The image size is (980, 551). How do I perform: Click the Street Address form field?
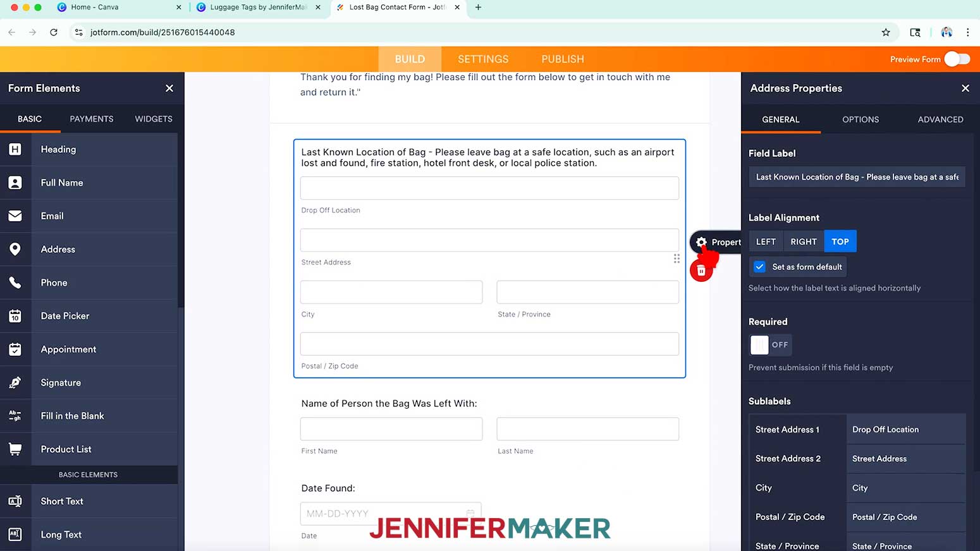489,240
